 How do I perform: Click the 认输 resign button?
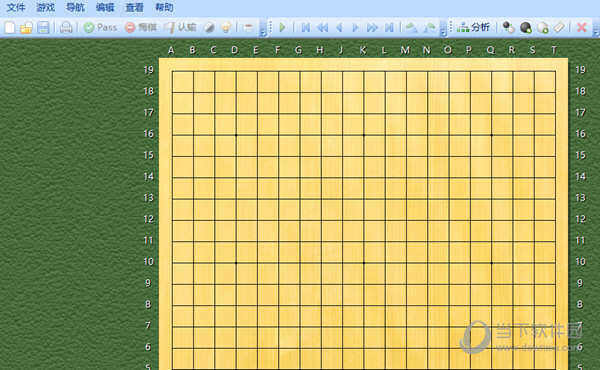(180, 28)
